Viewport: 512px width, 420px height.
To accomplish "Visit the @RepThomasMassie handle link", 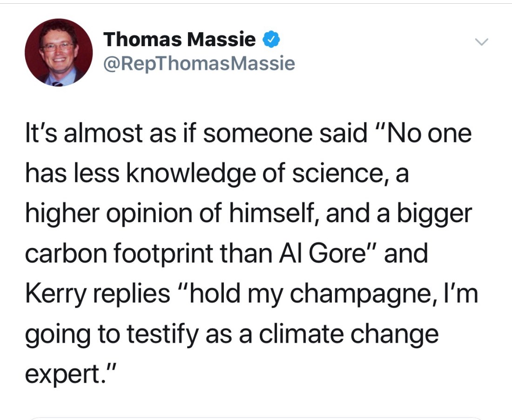I will pyautogui.click(x=199, y=63).
